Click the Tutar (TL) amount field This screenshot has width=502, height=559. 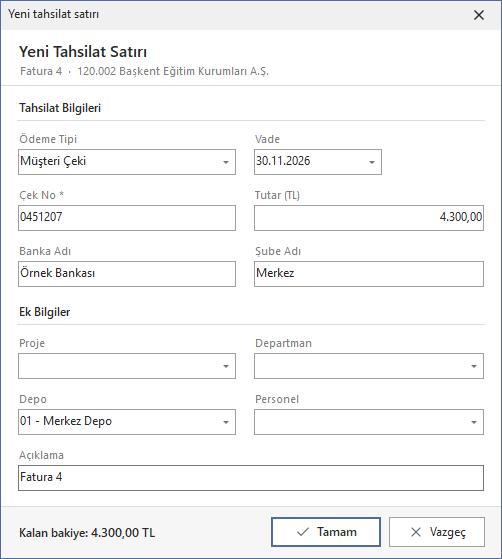[369, 218]
